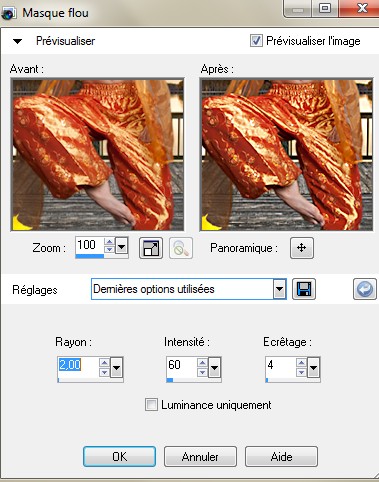Click the Après preview image
This screenshot has height=482, width=379.
pyautogui.click(x=286, y=154)
